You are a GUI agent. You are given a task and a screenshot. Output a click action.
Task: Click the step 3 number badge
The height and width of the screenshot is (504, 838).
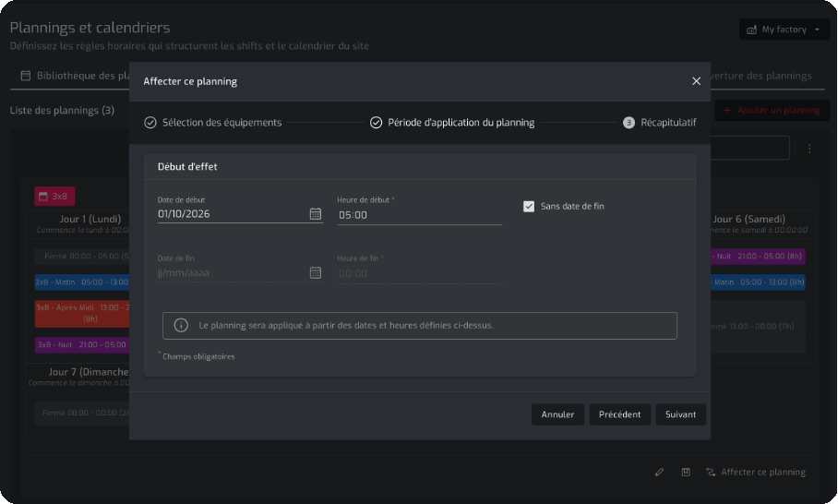coord(628,123)
